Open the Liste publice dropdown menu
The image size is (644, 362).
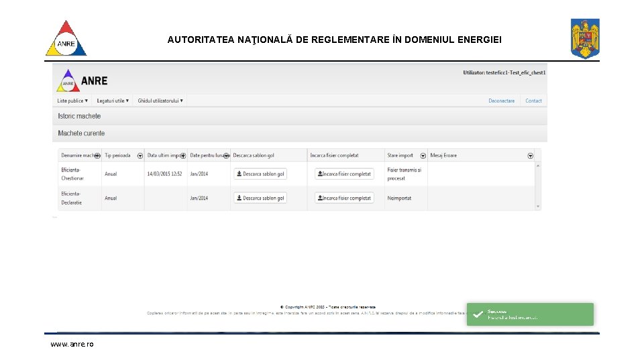pyautogui.click(x=72, y=101)
